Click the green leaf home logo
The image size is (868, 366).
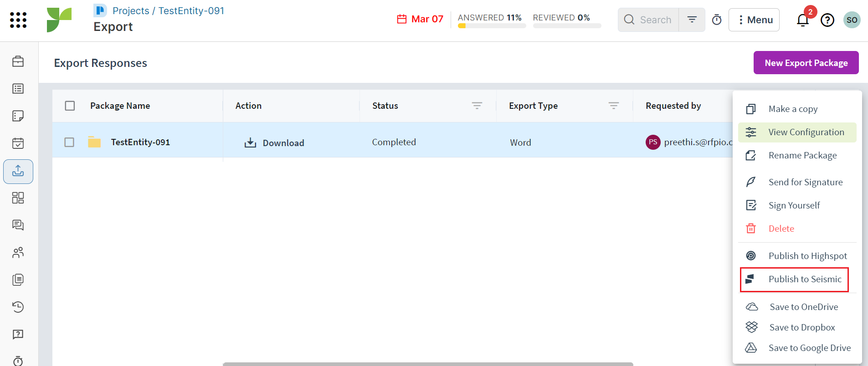59,20
